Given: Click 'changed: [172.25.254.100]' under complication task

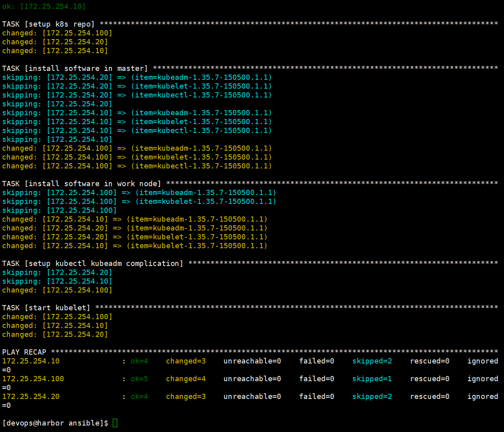Looking at the screenshot, I should tap(57, 290).
